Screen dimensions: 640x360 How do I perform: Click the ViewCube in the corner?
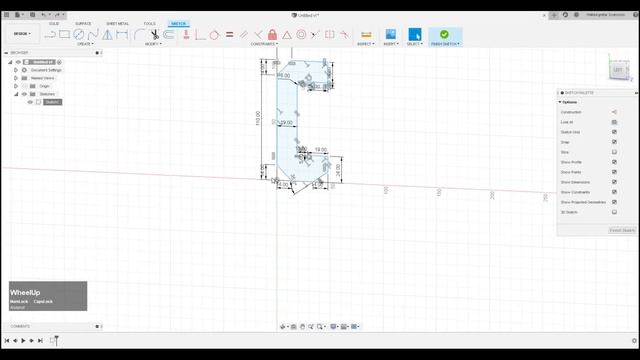(618, 70)
